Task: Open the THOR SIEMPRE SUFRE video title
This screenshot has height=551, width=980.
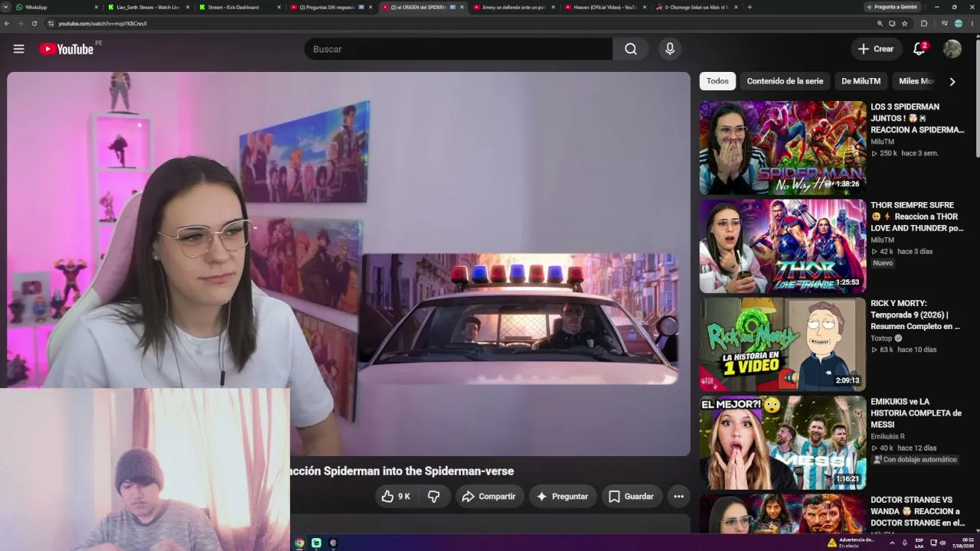Action: point(917,217)
